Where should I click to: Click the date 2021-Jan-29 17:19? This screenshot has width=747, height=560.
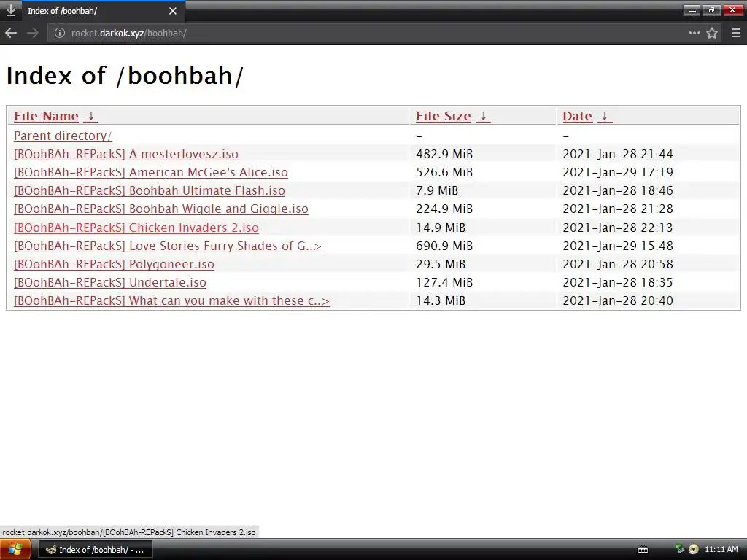pos(618,172)
